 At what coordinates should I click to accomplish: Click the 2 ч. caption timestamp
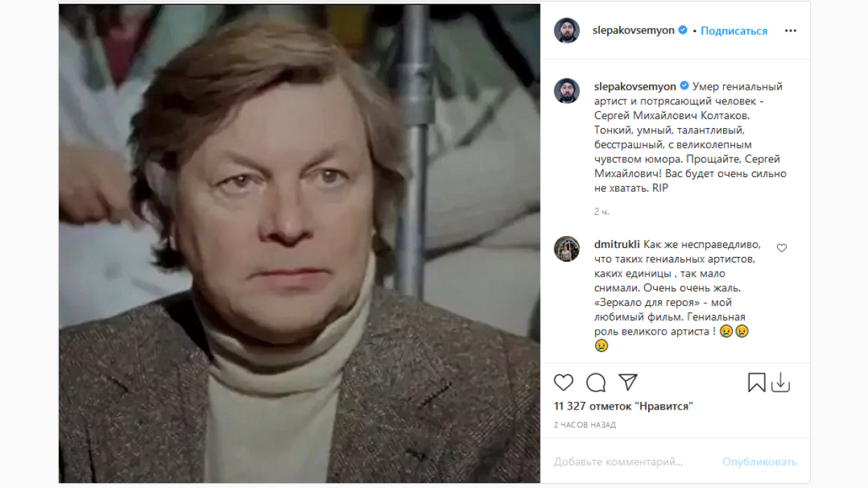pos(602,211)
